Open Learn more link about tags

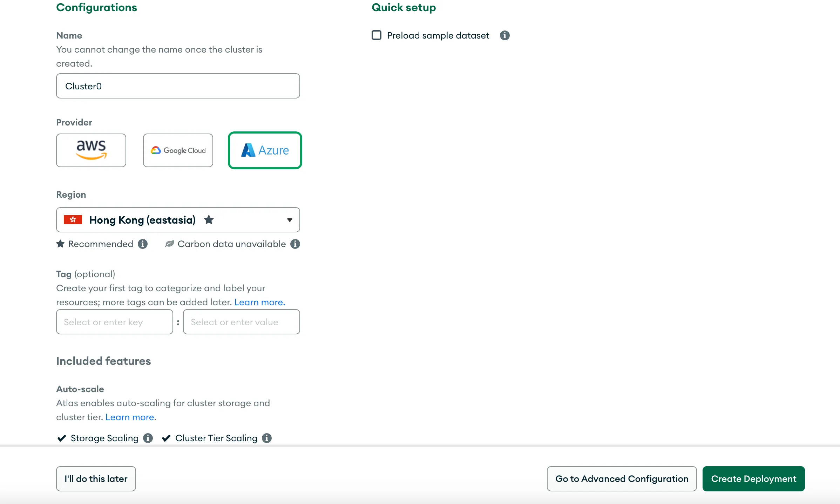(260, 302)
